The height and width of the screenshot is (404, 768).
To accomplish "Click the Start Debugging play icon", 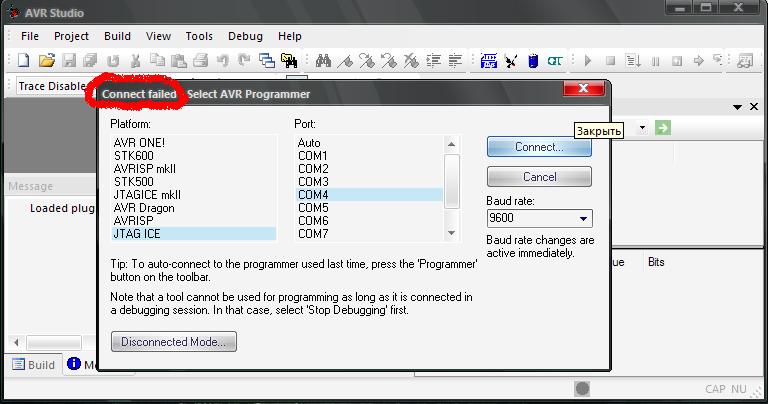I will click(x=588, y=61).
